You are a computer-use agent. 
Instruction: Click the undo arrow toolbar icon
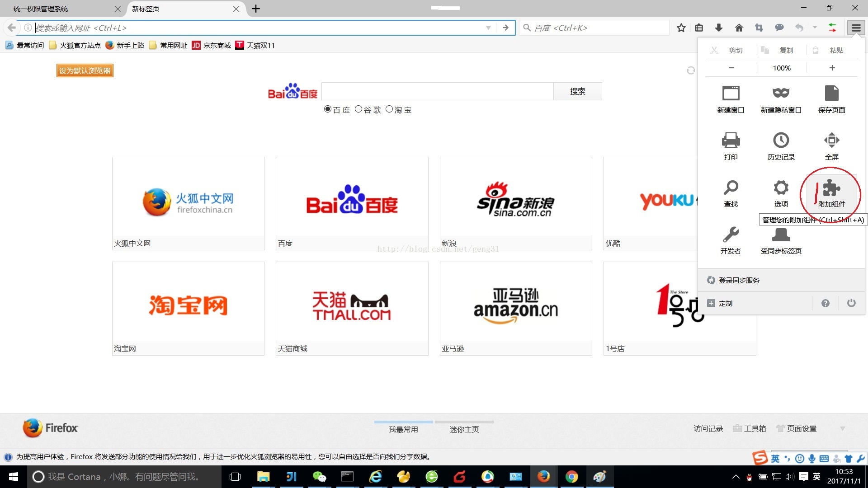click(799, 28)
